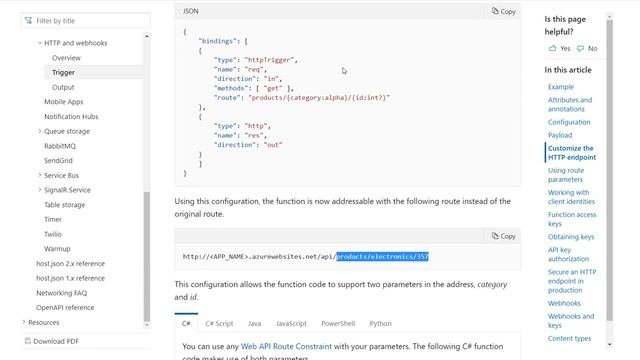This screenshot has width=640, height=360.
Task: Switch to the Python tab
Action: 380,323
